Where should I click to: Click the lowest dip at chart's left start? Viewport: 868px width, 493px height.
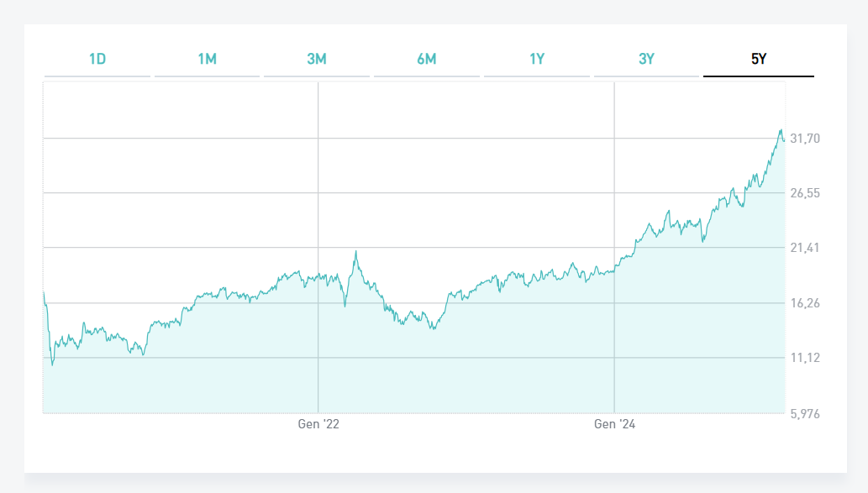click(x=52, y=365)
